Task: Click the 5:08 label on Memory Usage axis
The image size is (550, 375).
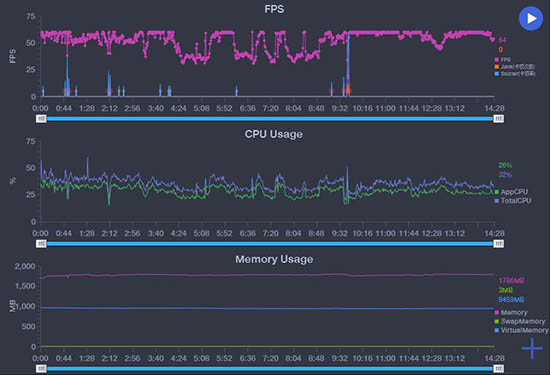Action: point(201,358)
